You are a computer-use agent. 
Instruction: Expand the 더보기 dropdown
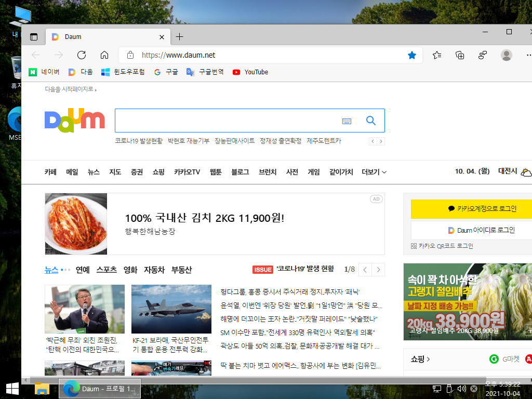(374, 172)
